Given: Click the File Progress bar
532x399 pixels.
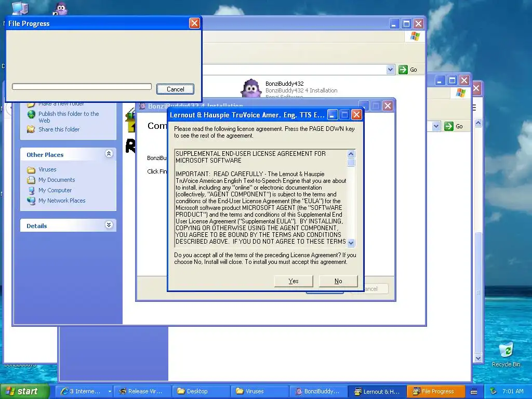Looking at the screenshot, I should click(x=82, y=87).
